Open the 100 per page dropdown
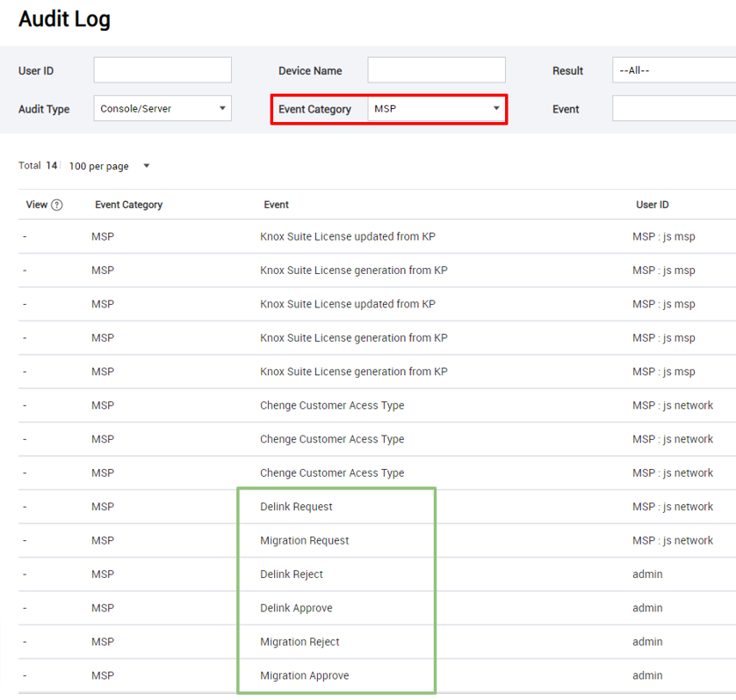 pos(110,166)
